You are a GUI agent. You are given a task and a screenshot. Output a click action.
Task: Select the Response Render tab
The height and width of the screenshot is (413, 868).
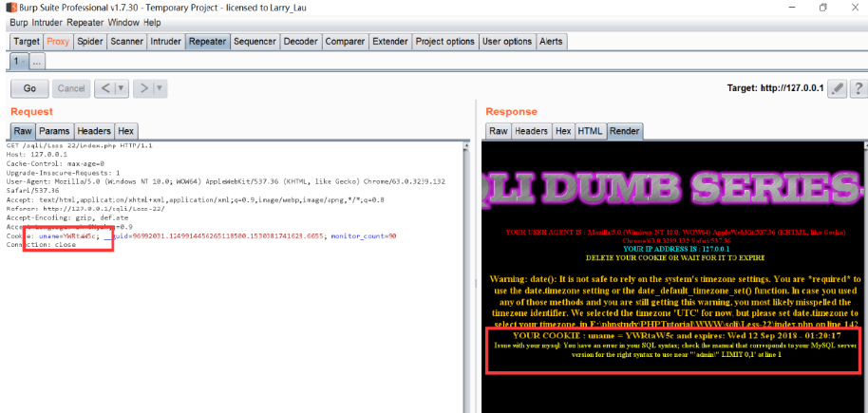point(625,131)
